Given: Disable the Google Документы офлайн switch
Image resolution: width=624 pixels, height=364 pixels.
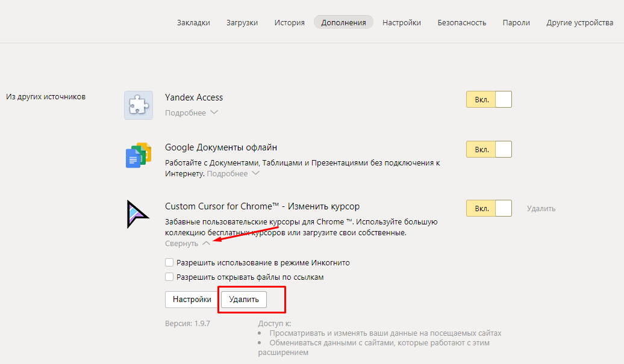Looking at the screenshot, I should pyautogui.click(x=488, y=149).
